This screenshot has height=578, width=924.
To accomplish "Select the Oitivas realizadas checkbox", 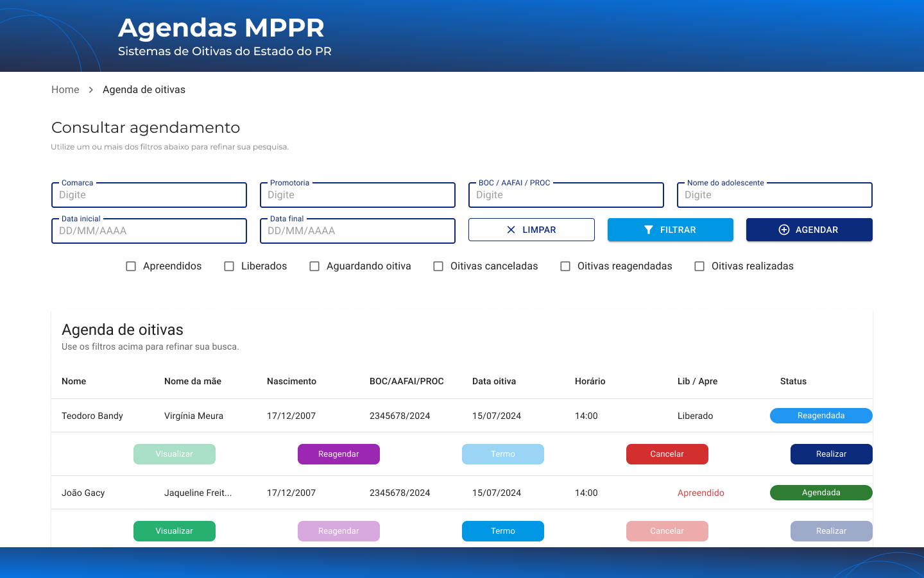I will (699, 266).
